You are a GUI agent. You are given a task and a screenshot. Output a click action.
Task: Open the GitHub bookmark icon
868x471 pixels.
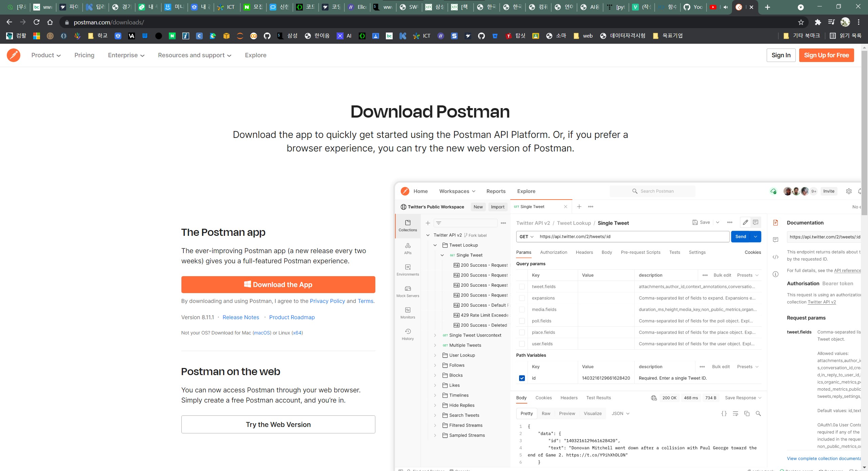click(267, 36)
